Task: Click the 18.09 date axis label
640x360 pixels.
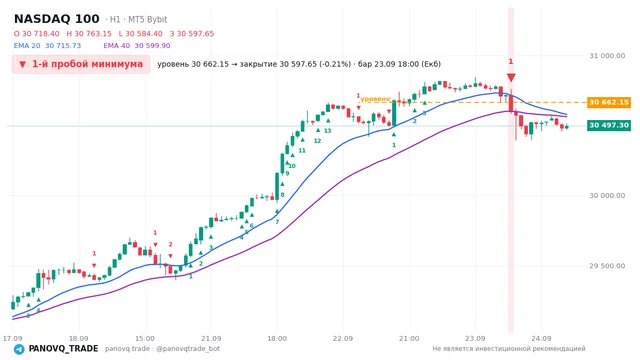Action: tap(78, 338)
